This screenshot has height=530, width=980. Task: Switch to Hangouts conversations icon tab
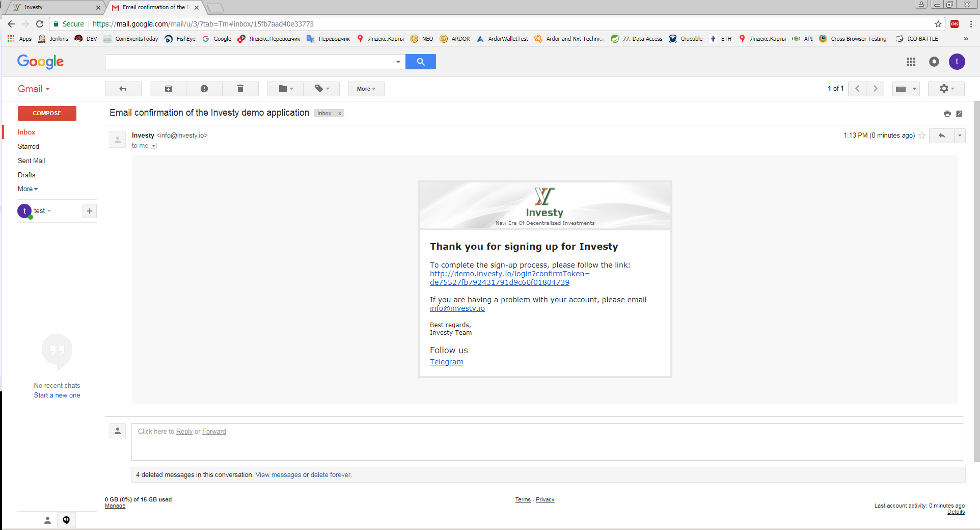coord(66,520)
